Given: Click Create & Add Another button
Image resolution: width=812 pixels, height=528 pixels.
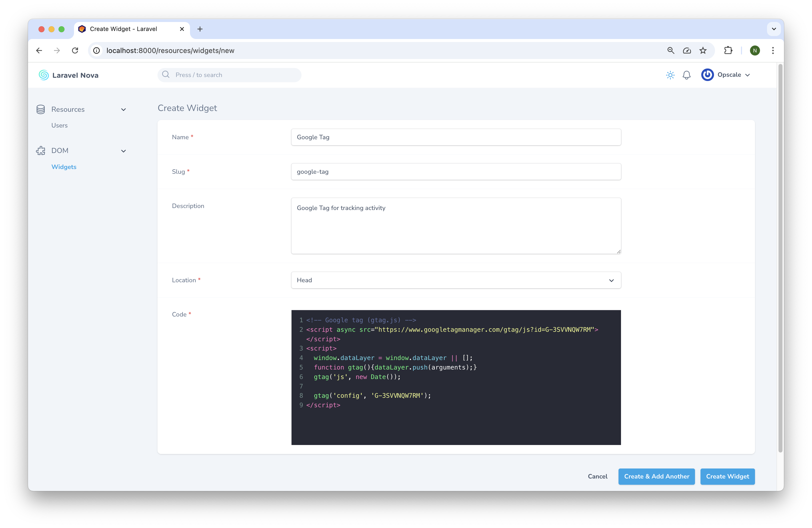Looking at the screenshot, I should coord(656,476).
